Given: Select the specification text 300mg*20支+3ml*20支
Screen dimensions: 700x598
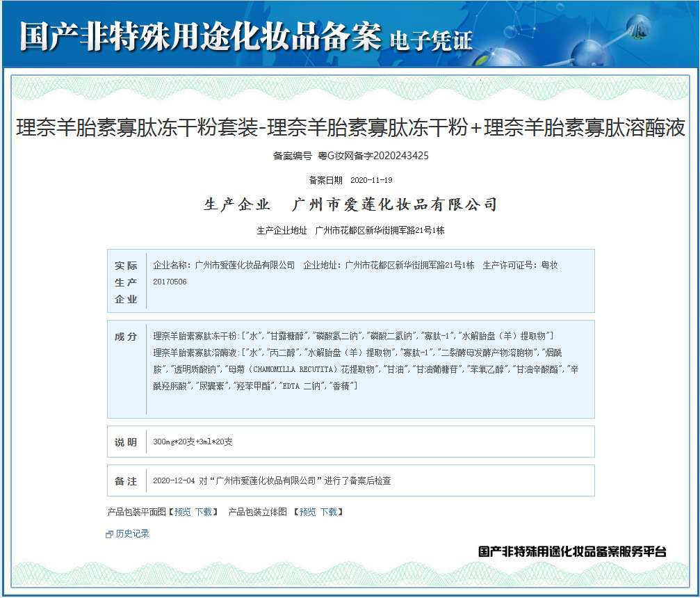Looking at the screenshot, I should point(193,442).
